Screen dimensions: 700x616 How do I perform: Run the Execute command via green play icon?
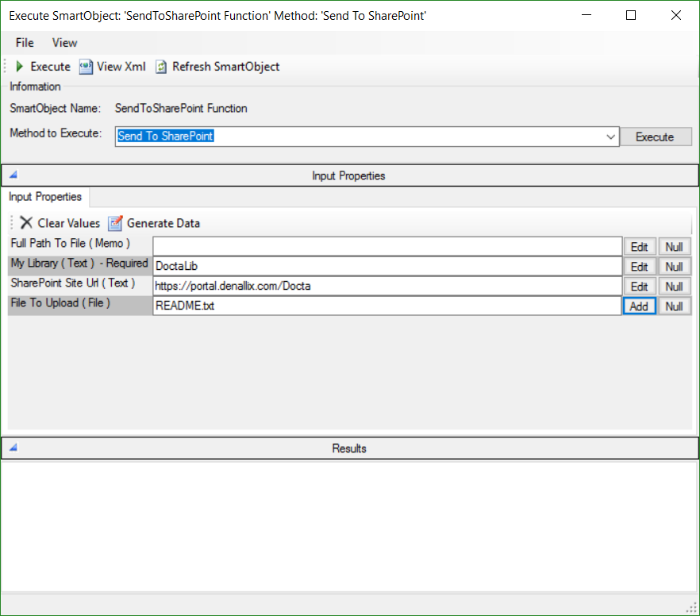[18, 67]
